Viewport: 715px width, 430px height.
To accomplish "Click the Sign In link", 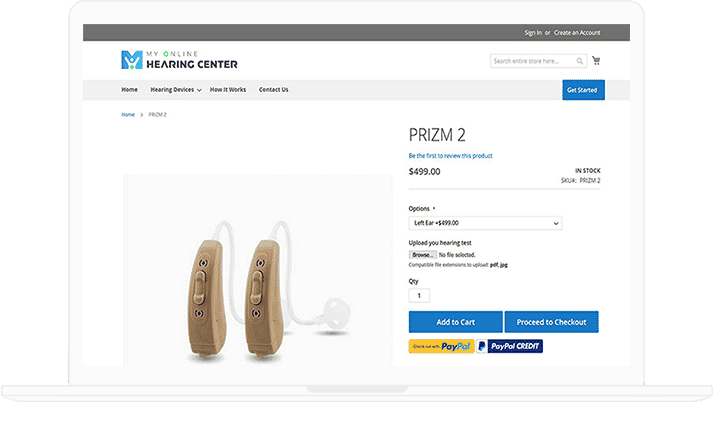I will click(533, 33).
